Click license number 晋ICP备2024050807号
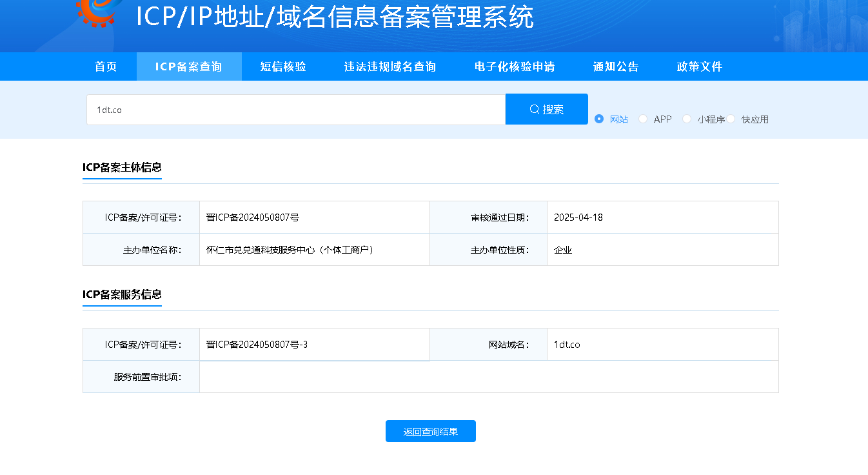 click(x=253, y=217)
